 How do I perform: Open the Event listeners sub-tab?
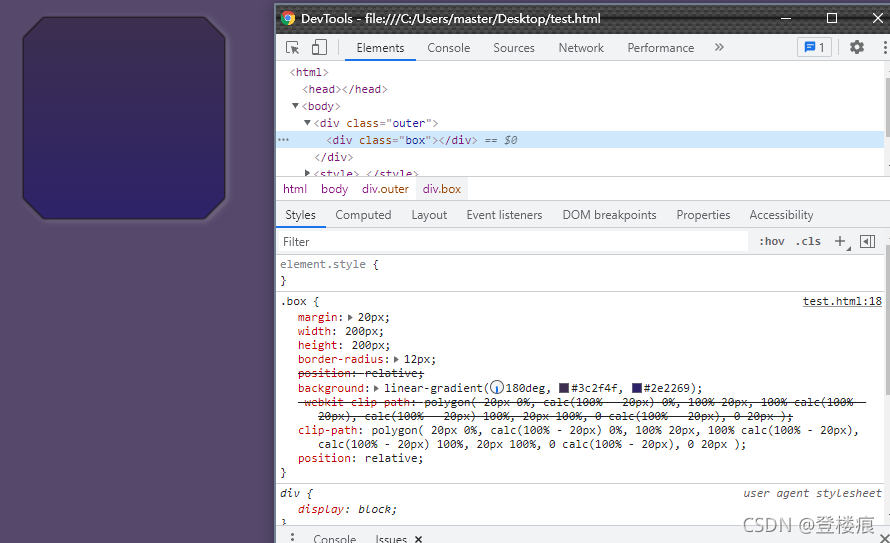pos(504,215)
